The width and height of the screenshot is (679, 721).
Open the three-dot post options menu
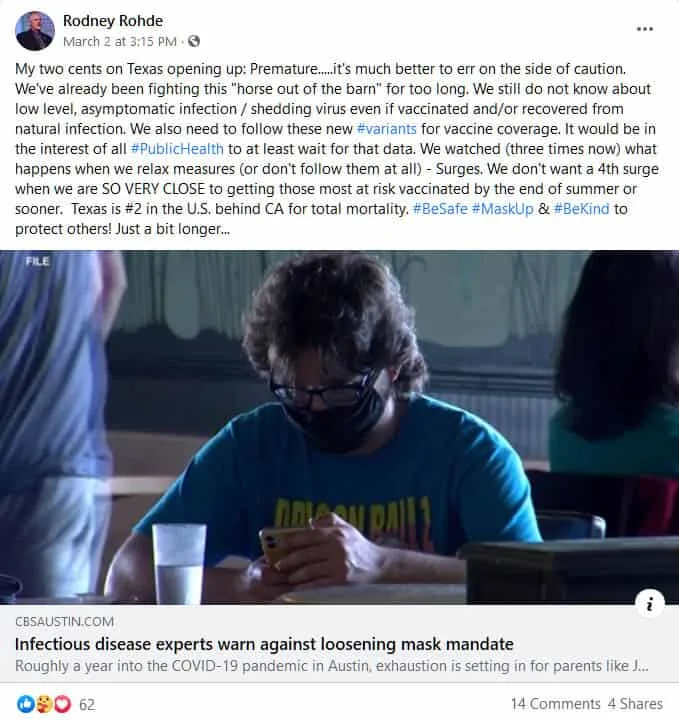(645, 29)
